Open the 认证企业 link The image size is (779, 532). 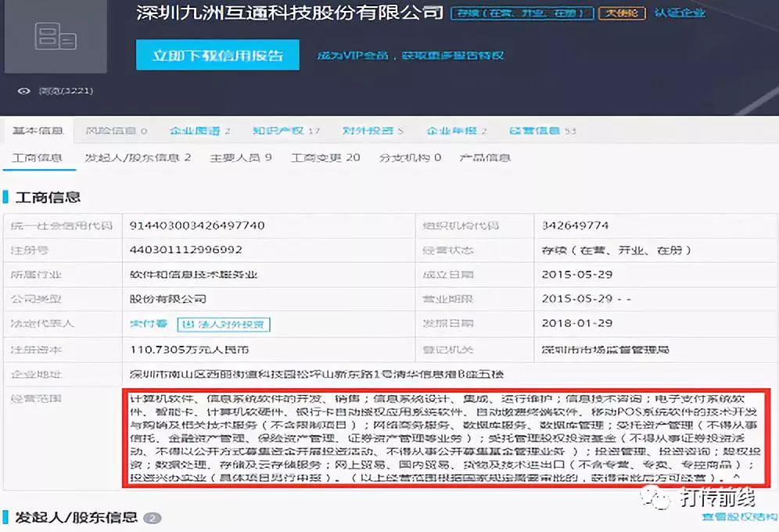(679, 13)
